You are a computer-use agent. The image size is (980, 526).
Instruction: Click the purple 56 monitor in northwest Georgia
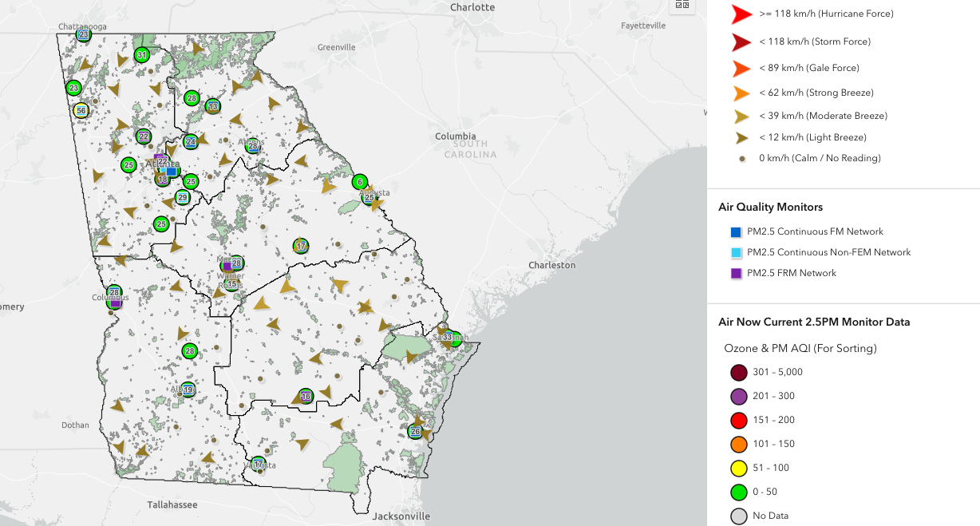(x=81, y=111)
